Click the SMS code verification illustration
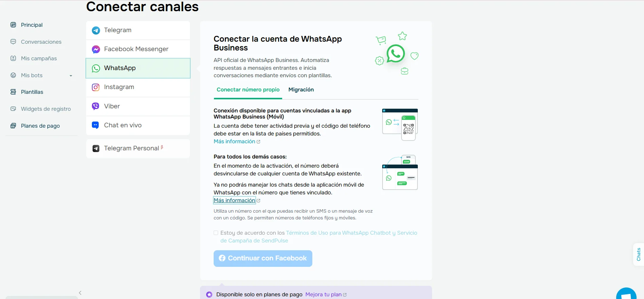Image resolution: width=644 pixels, height=299 pixels. (400, 172)
